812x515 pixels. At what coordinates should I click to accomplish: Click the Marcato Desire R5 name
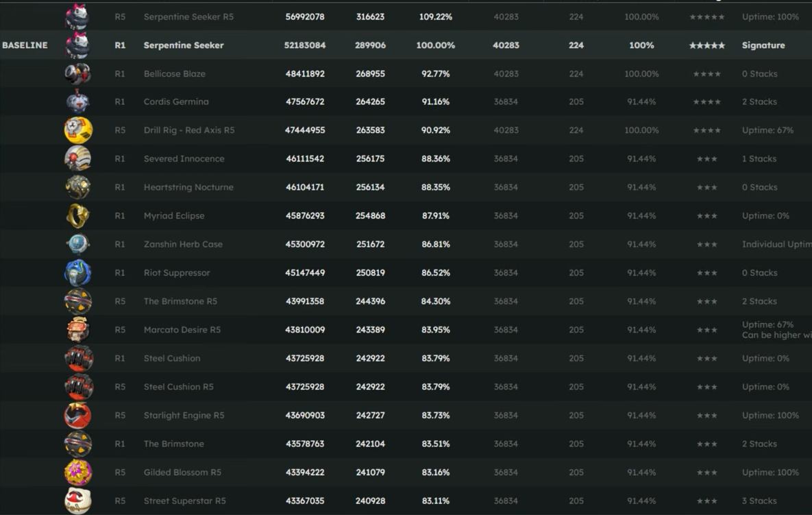(182, 330)
